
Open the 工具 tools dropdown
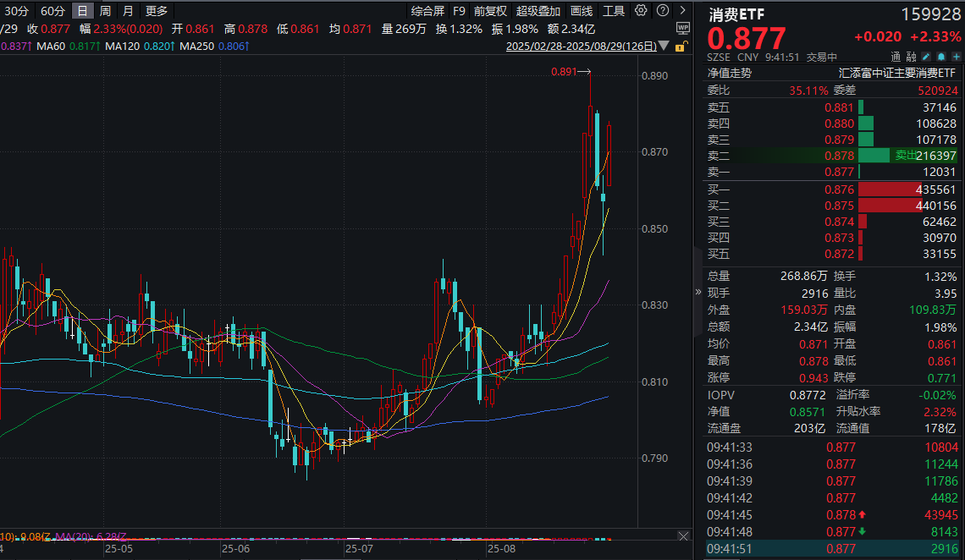(614, 12)
